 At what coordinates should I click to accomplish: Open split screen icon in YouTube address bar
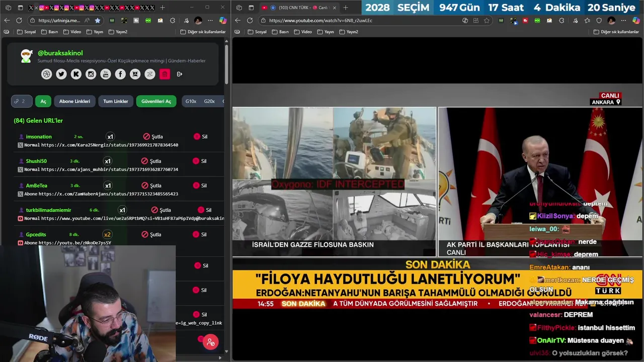point(476,21)
